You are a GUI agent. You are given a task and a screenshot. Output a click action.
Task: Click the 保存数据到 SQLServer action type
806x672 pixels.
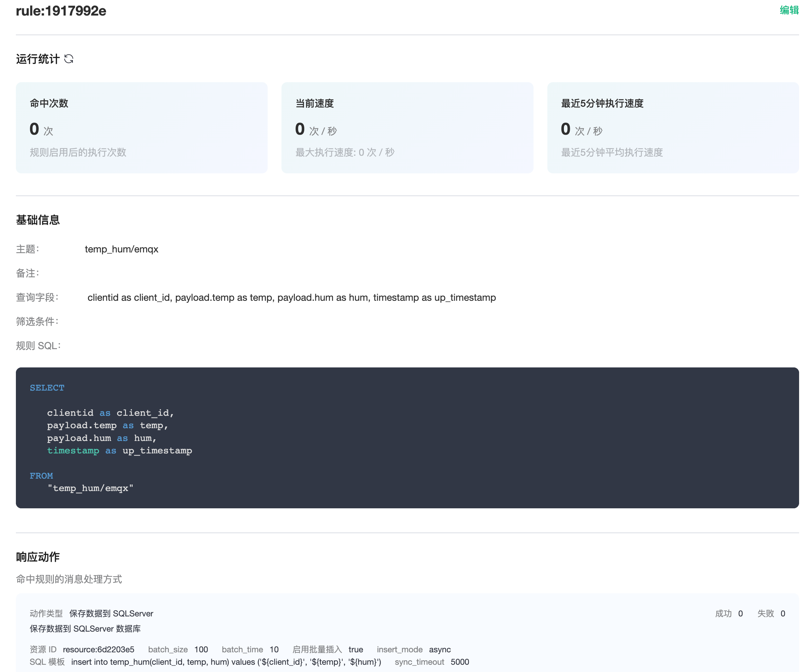(x=111, y=613)
